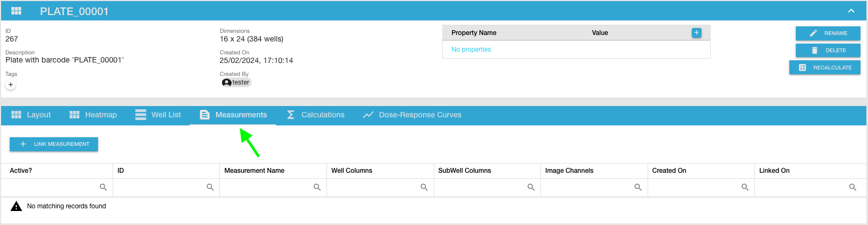Add a tag using the plus button
Image resolution: width=868 pixels, height=225 pixels.
point(11,85)
